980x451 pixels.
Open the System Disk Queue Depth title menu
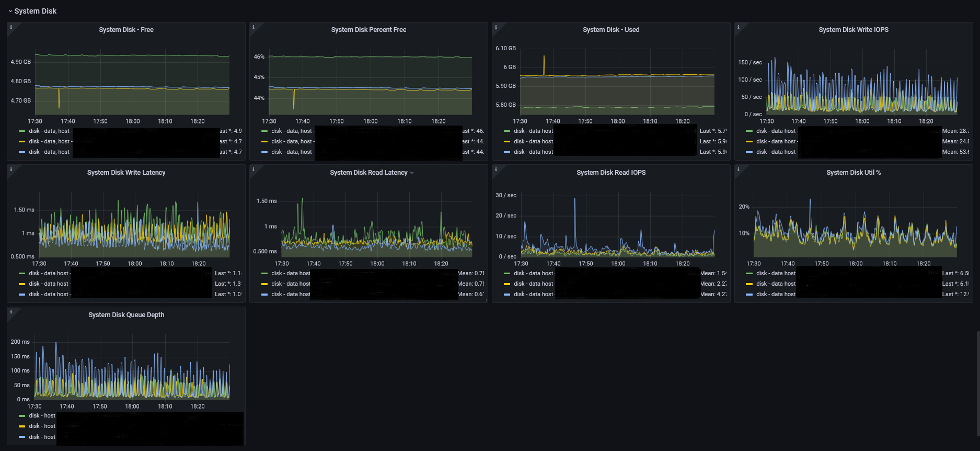tap(126, 315)
